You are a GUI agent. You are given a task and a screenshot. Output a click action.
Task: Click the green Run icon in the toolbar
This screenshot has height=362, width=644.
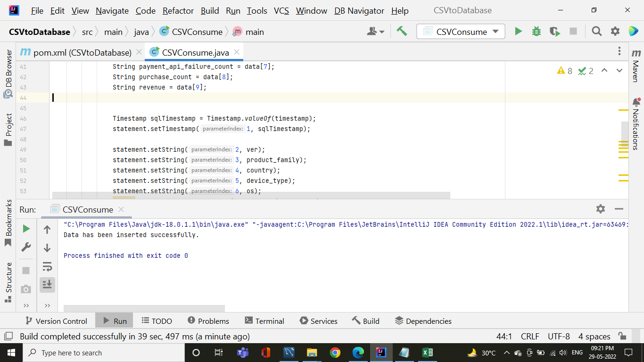[x=518, y=31]
